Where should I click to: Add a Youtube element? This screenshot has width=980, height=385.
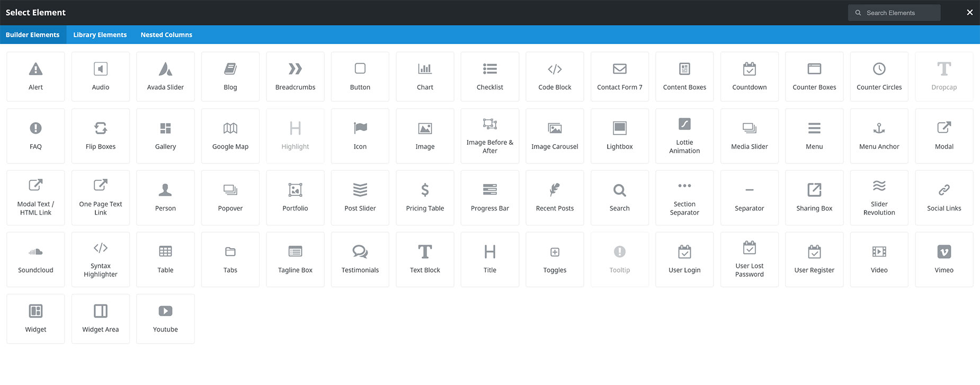165,319
